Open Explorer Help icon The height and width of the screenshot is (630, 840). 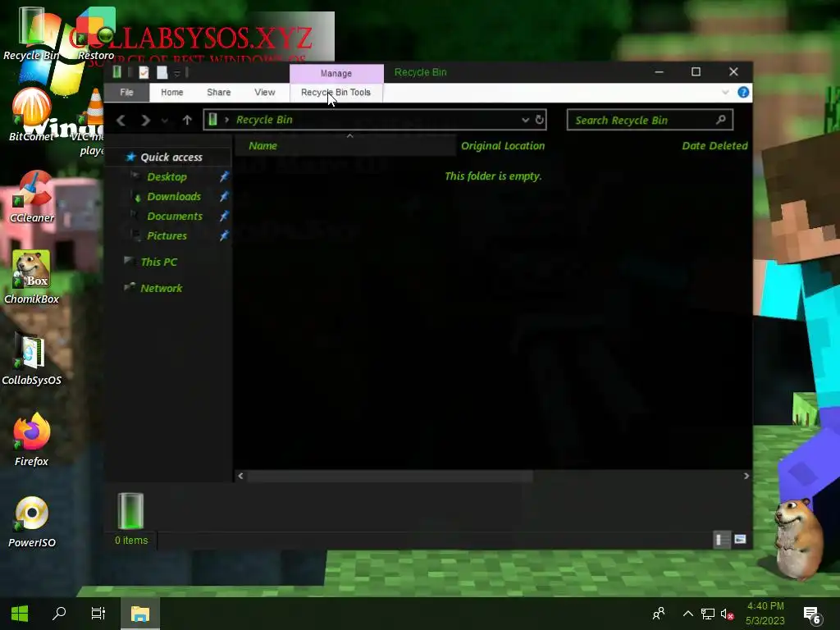click(x=743, y=92)
